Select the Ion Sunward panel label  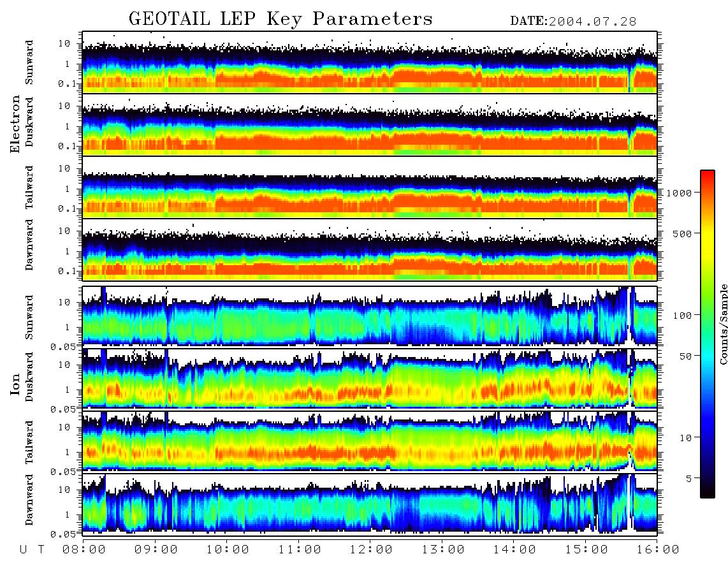29,317
